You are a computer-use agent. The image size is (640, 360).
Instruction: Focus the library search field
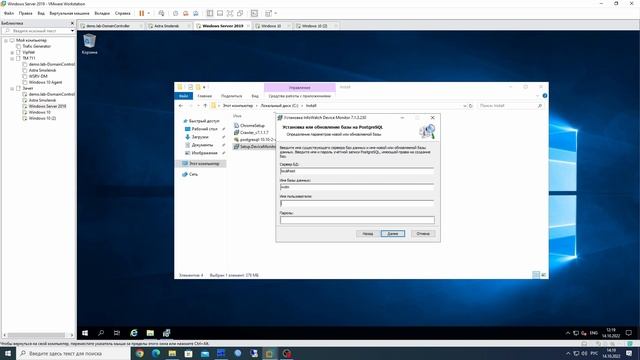coord(37,31)
